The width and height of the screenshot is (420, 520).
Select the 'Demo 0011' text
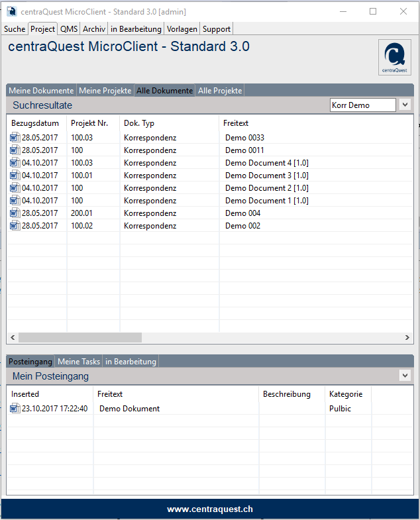(x=244, y=150)
